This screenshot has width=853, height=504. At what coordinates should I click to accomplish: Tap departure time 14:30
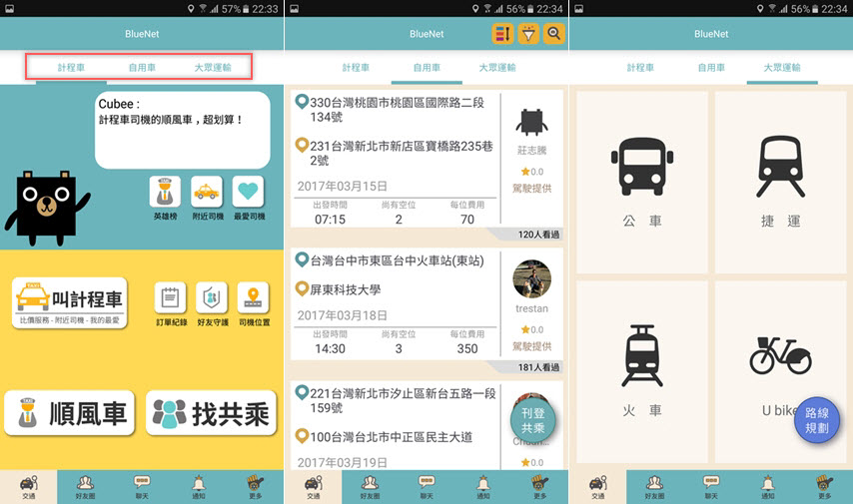(x=330, y=348)
